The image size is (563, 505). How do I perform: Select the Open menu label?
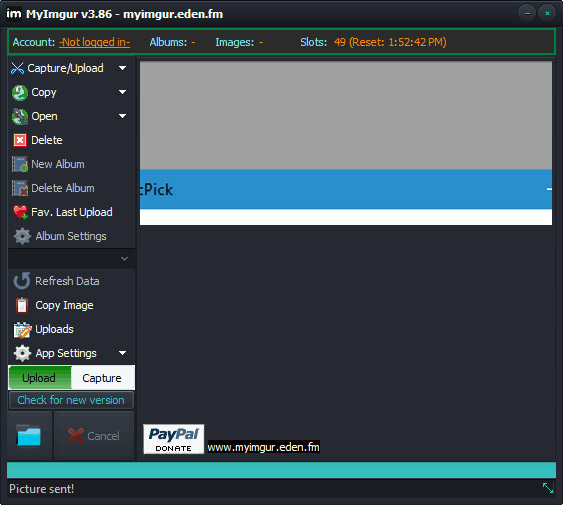coord(44,117)
